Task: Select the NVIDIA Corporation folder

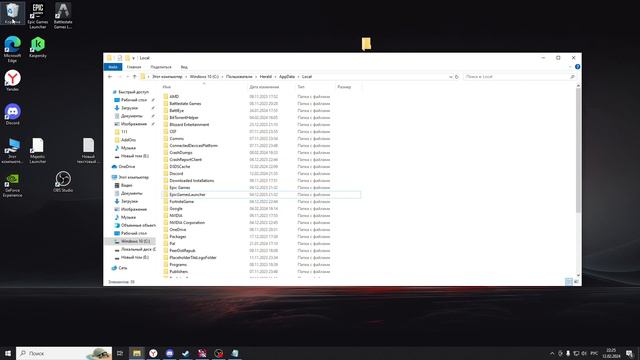Action: click(x=187, y=222)
